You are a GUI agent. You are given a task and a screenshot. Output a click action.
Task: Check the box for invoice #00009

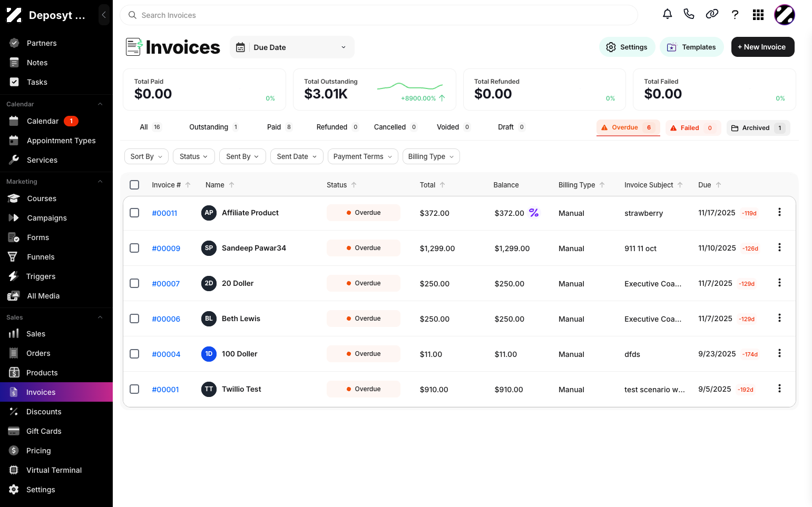134,248
